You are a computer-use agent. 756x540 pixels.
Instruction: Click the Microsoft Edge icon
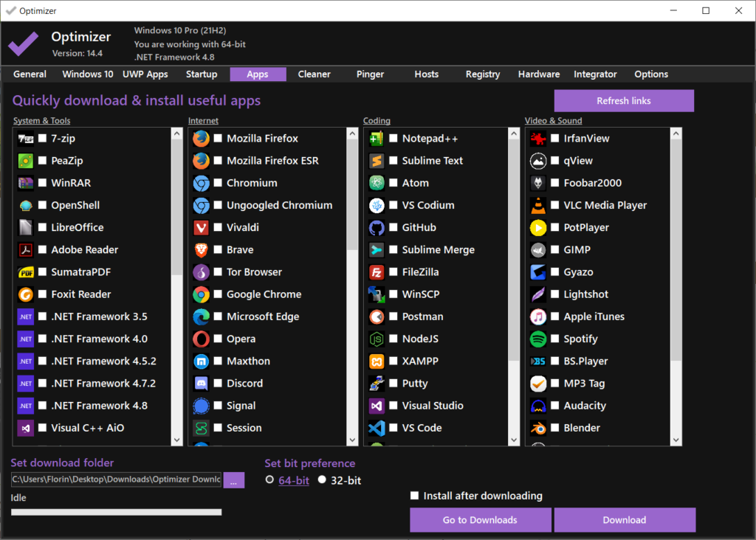(x=201, y=316)
